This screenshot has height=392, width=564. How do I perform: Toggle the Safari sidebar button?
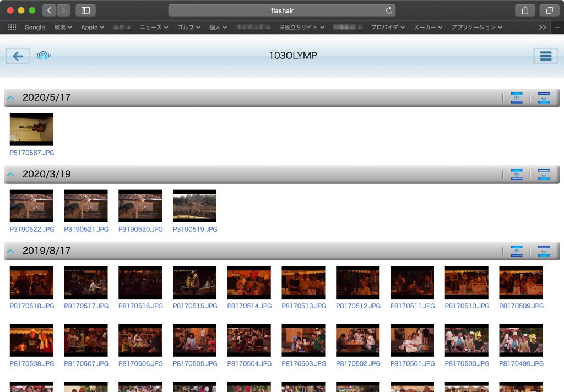point(85,10)
